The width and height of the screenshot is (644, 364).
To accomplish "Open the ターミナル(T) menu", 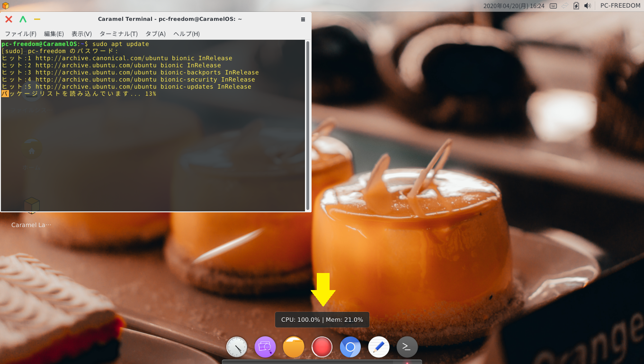I will [x=118, y=34].
